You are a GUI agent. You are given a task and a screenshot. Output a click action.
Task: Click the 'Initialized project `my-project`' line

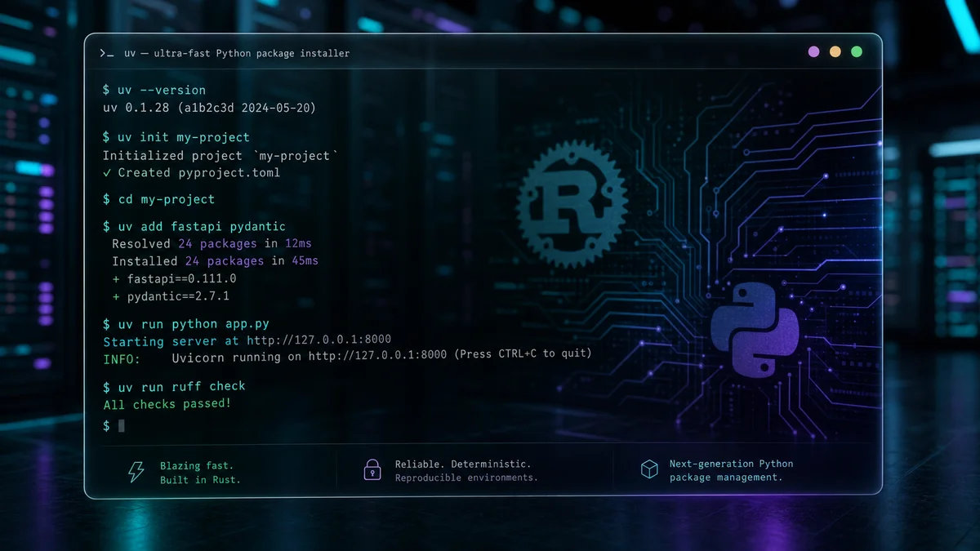point(220,155)
